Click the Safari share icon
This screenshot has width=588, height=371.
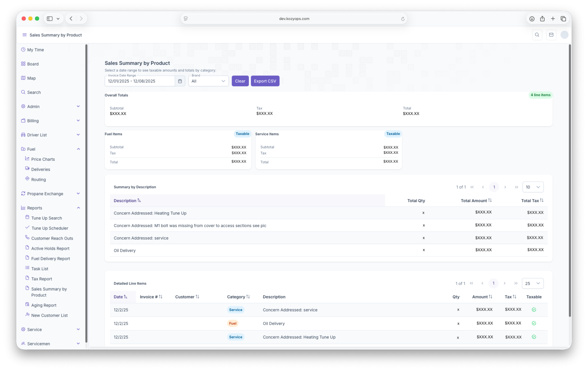click(x=542, y=19)
